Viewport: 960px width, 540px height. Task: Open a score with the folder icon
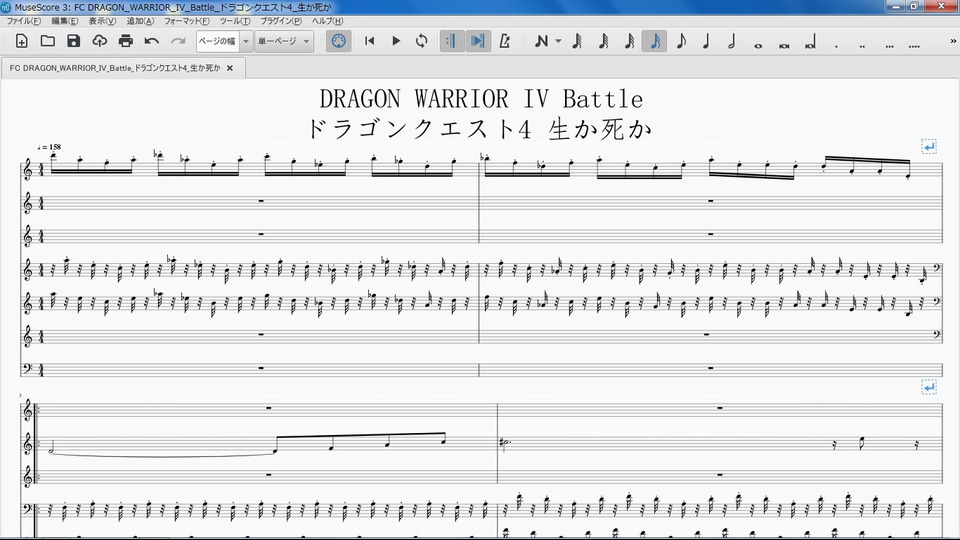48,41
